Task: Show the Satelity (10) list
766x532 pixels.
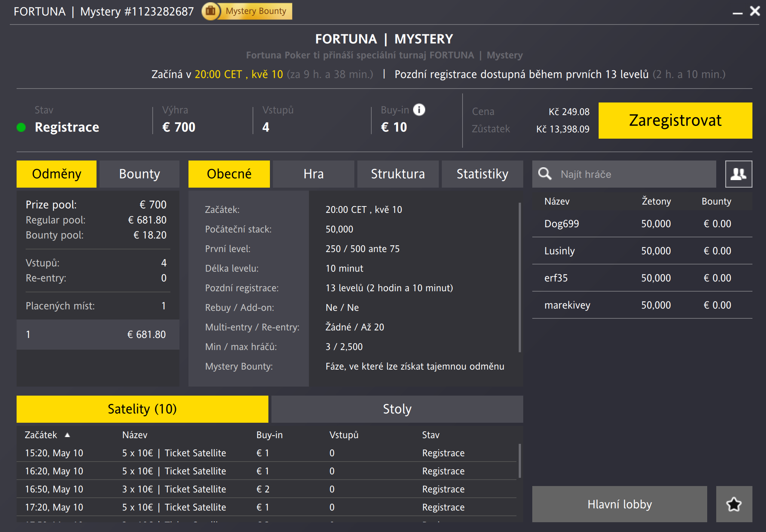Action: coord(142,408)
